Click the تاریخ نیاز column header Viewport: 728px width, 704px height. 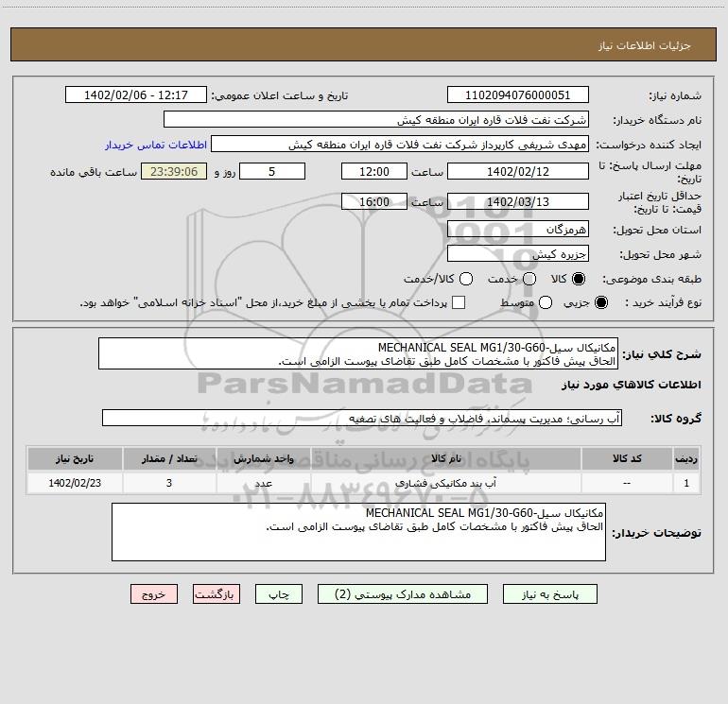[x=75, y=458]
